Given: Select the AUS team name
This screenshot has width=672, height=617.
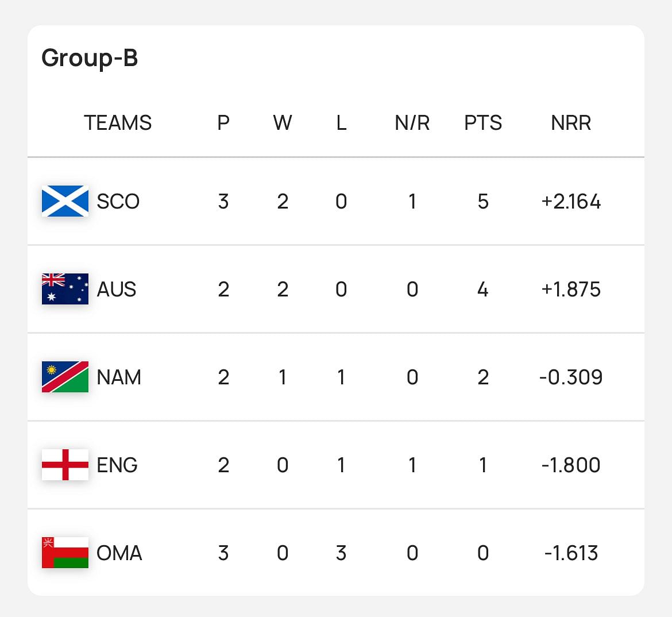Looking at the screenshot, I should (x=117, y=290).
